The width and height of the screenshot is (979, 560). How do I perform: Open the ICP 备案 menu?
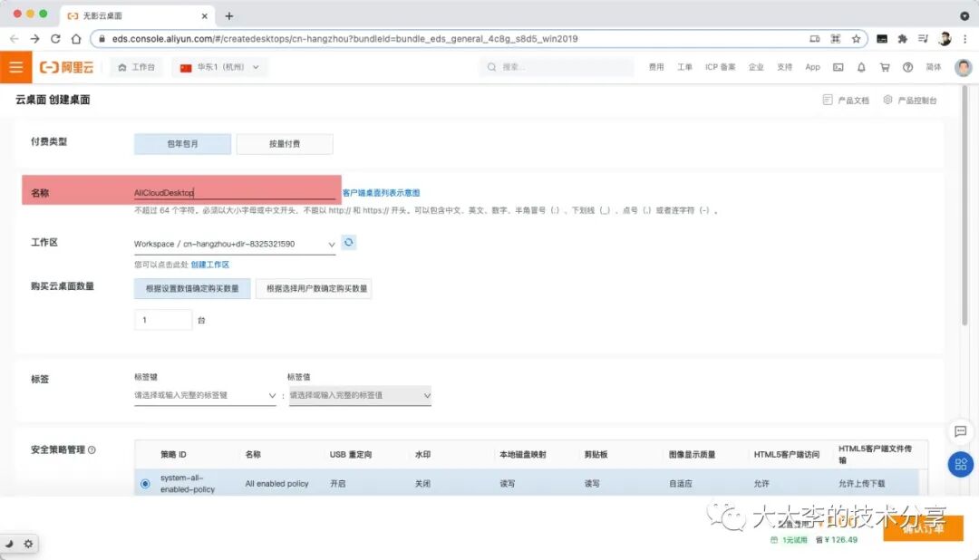coord(720,67)
